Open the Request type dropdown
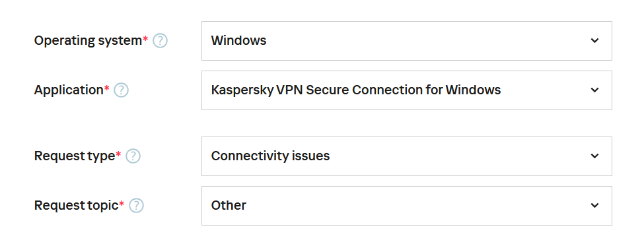 tap(407, 156)
